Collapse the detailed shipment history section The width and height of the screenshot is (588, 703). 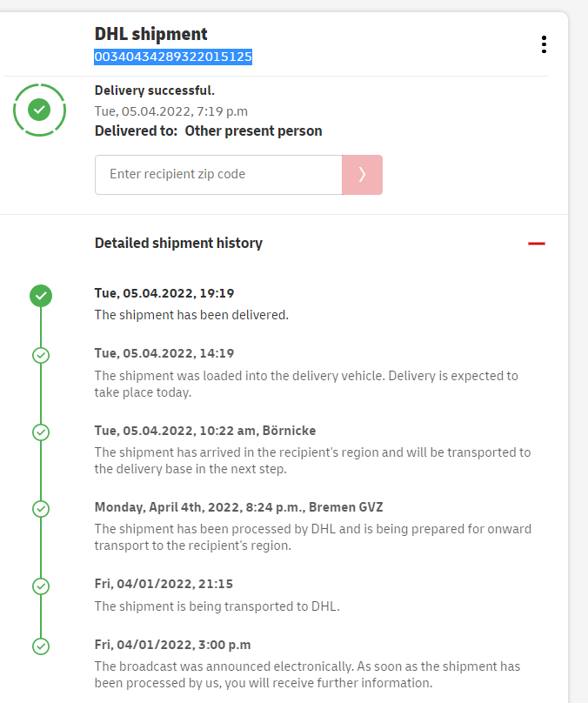[x=536, y=244]
